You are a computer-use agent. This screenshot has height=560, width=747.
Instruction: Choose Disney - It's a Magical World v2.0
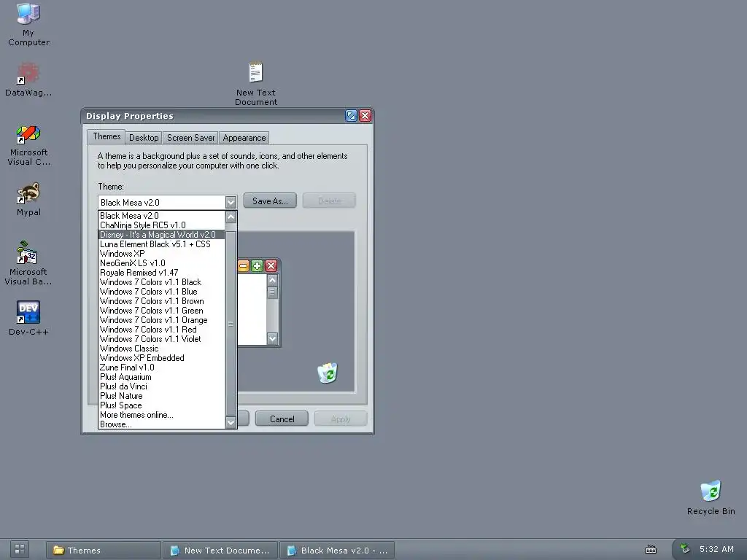coord(161,235)
